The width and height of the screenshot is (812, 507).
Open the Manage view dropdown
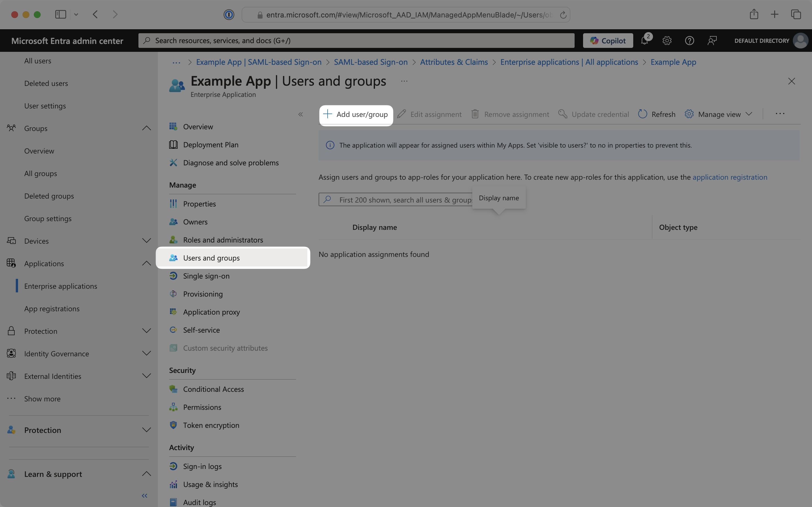point(718,114)
